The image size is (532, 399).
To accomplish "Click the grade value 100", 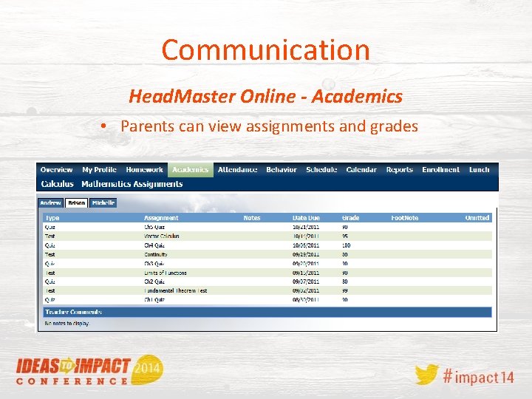I will 346,245.
